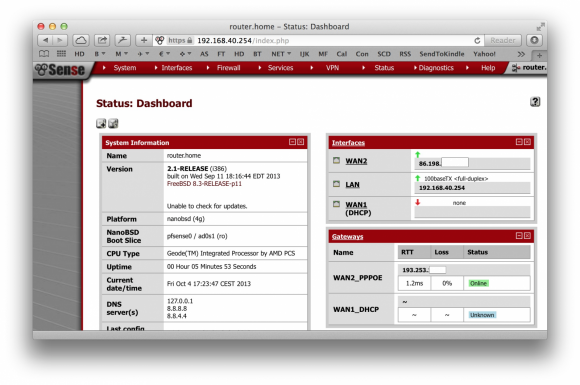Screen dimensions: 580x385
Task: Click the FreeBSD 8.3-RELEASE-p11 link
Action: click(204, 184)
